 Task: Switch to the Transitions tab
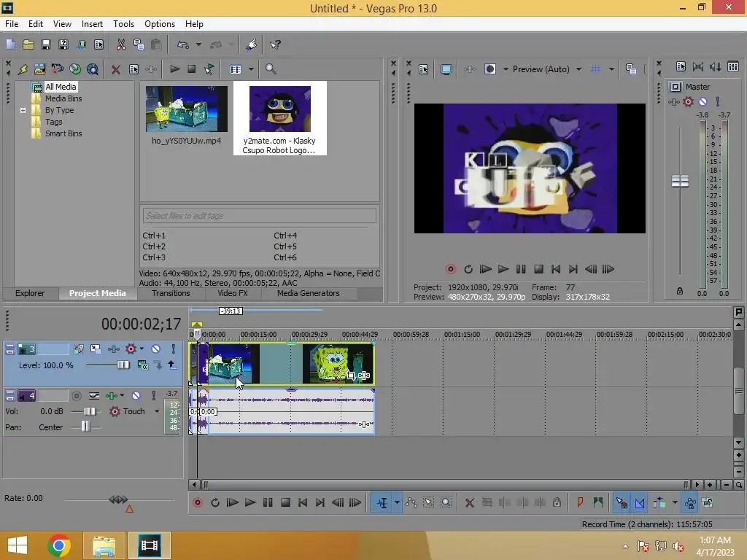(x=171, y=293)
